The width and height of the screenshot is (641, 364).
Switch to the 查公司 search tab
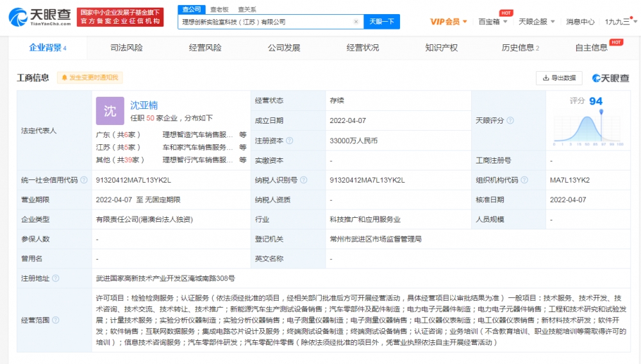191,10
